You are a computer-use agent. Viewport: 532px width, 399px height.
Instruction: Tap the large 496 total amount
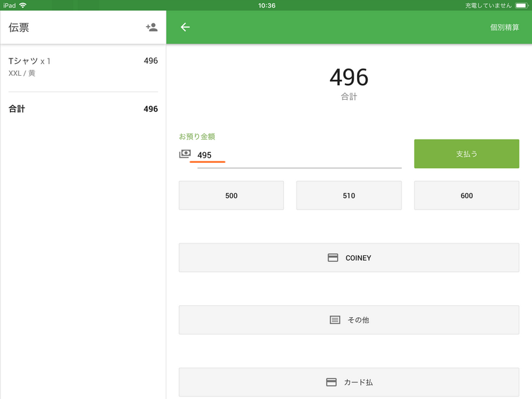click(348, 78)
